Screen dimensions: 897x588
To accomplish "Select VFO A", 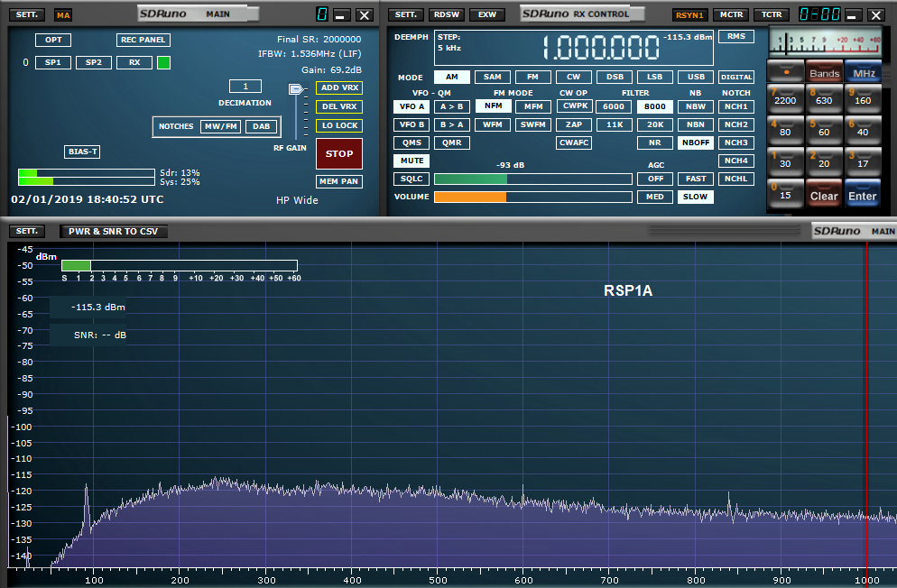I will (412, 106).
